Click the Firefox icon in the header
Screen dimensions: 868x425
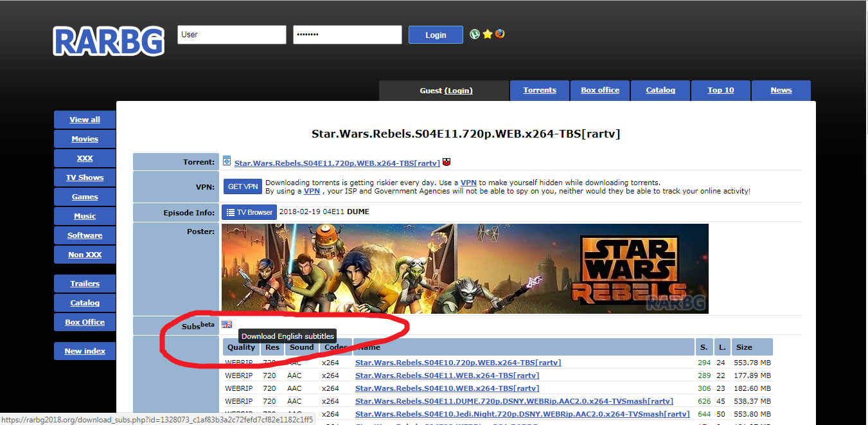500,34
